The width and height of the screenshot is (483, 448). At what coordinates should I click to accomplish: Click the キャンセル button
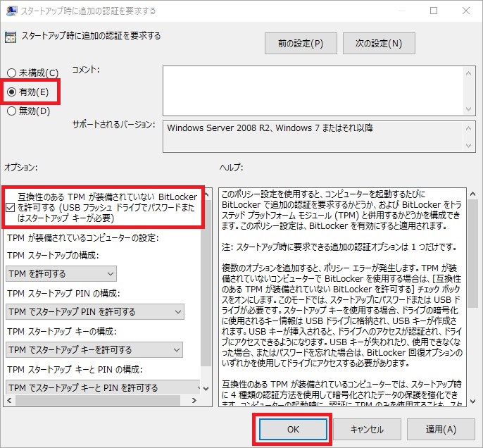[367, 429]
